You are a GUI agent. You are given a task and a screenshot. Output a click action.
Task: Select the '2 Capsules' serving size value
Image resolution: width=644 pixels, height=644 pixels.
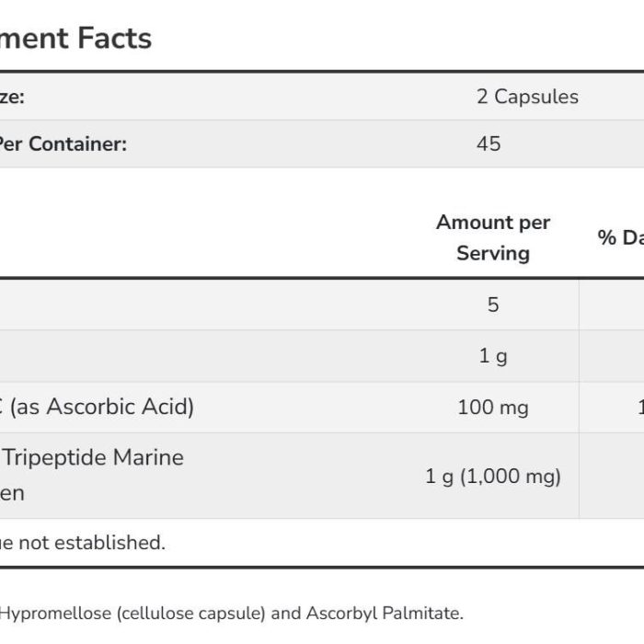tap(527, 97)
